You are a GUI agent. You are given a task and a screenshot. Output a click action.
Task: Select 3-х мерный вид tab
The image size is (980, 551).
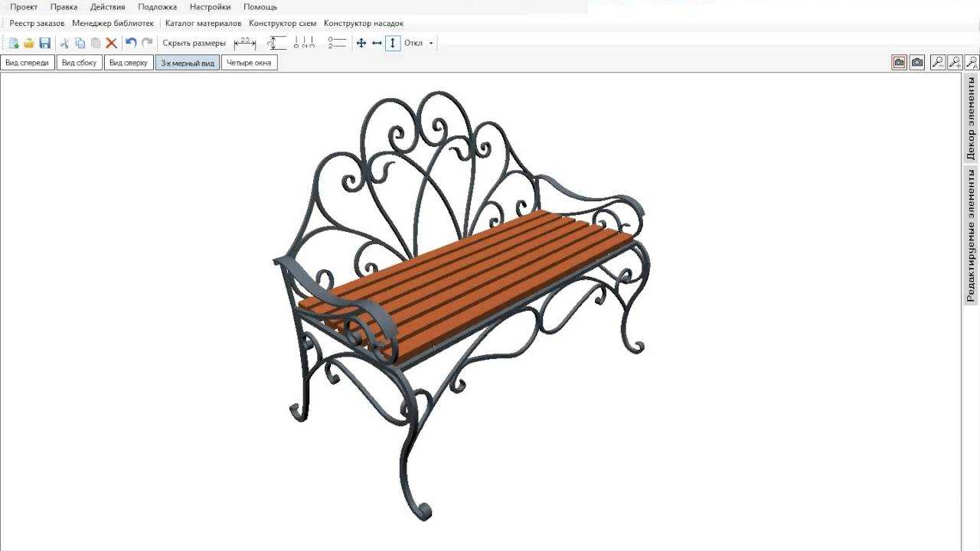point(188,63)
